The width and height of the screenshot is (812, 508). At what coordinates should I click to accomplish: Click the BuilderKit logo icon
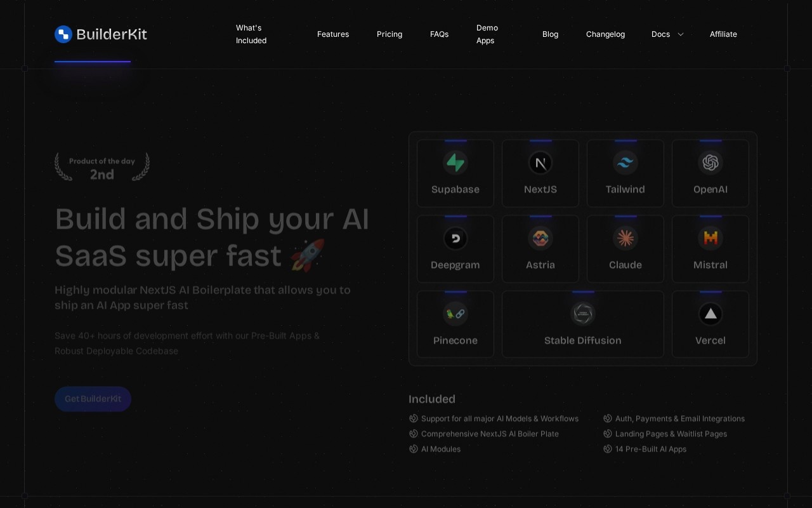point(63,34)
